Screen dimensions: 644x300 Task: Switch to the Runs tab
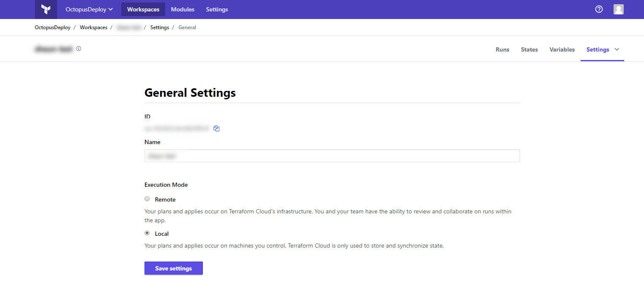pos(502,49)
